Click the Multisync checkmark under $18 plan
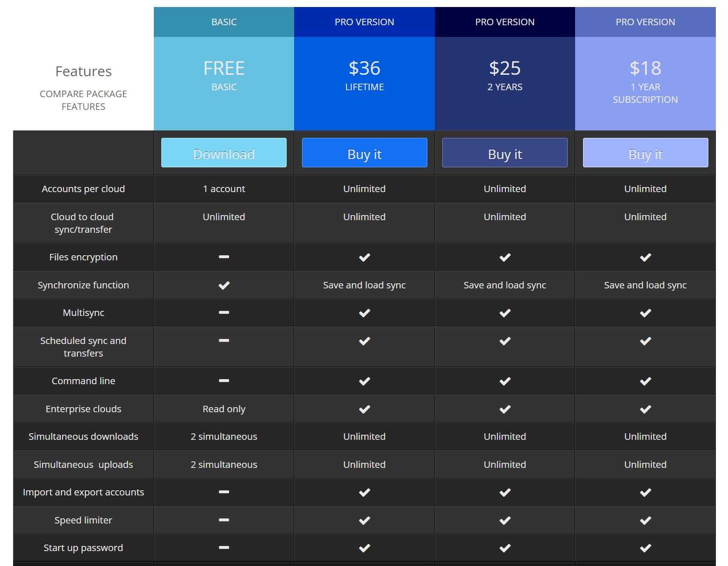 [646, 313]
